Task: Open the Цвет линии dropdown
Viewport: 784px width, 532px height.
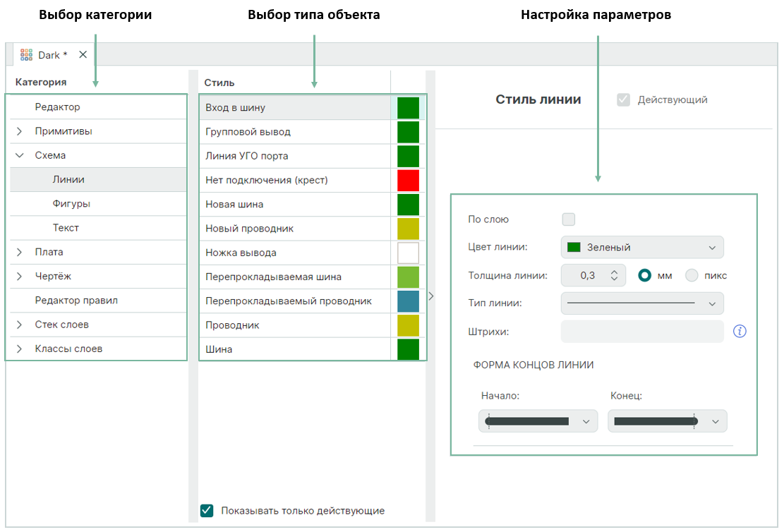Action: pyautogui.click(x=642, y=248)
